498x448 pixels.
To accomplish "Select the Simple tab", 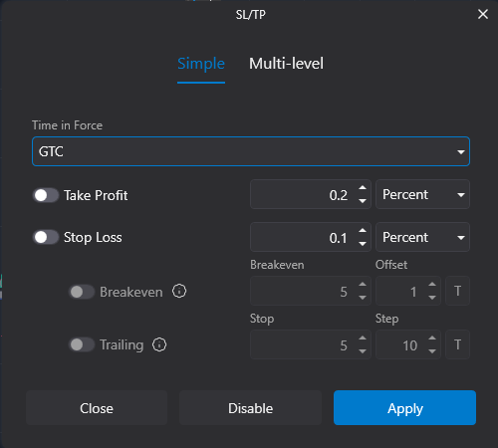I will [201, 64].
